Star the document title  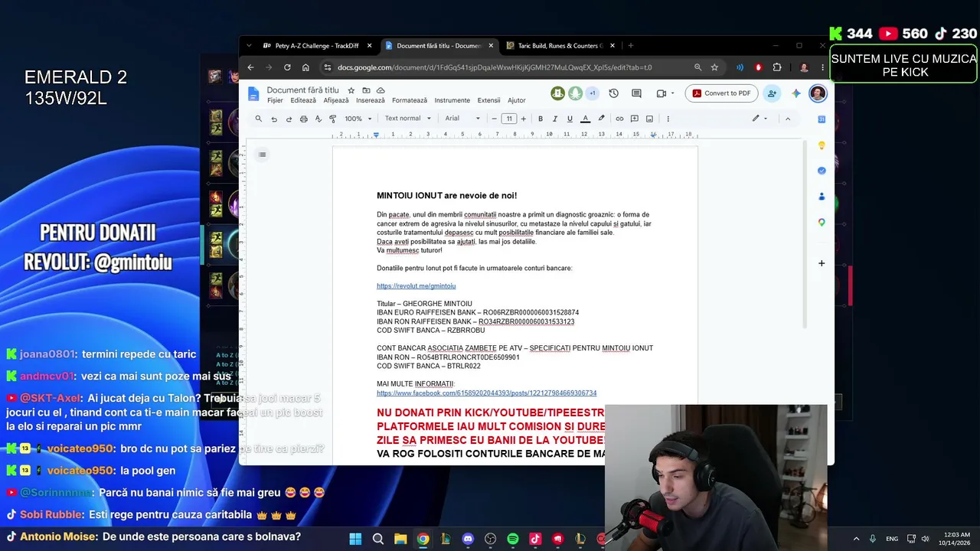[x=351, y=90]
